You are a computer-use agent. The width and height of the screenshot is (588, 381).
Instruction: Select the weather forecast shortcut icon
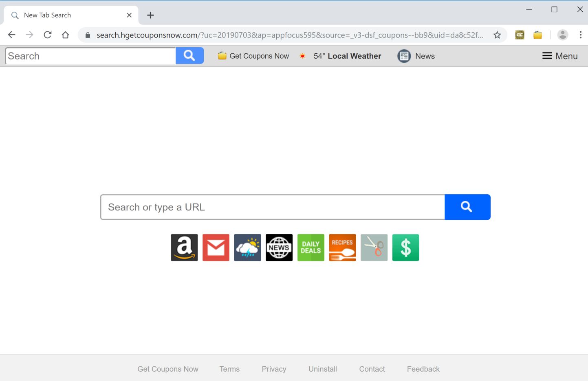point(247,247)
